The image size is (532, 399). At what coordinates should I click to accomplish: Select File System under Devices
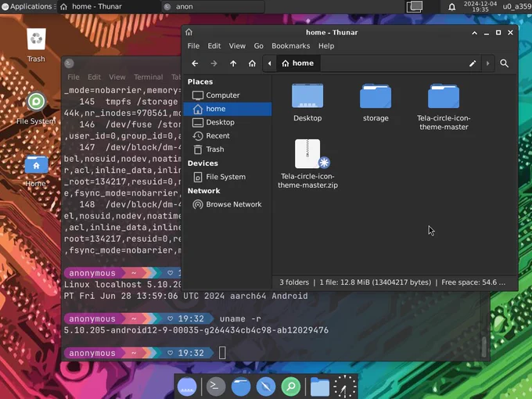[228, 177]
